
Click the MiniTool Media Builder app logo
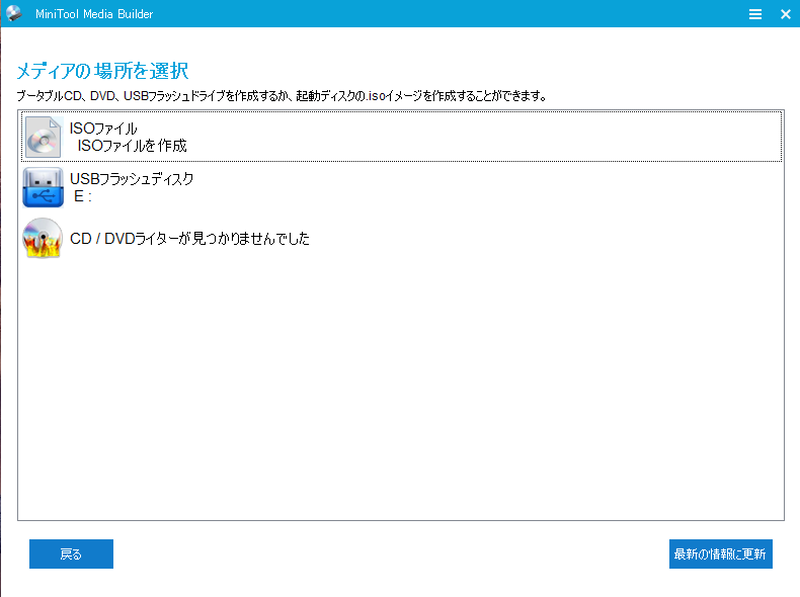point(14,13)
